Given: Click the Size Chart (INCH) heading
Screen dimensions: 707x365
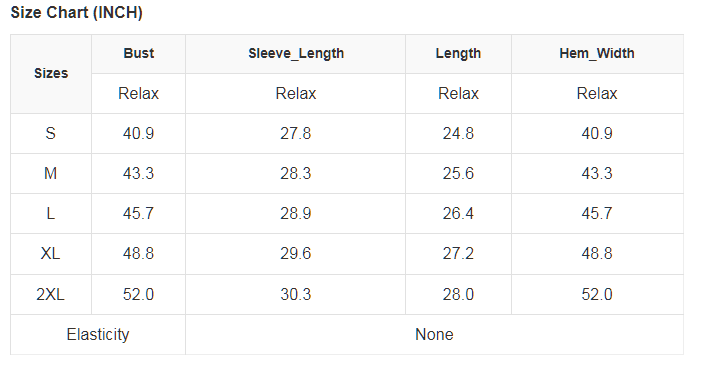Looking at the screenshot, I should pos(77,12).
